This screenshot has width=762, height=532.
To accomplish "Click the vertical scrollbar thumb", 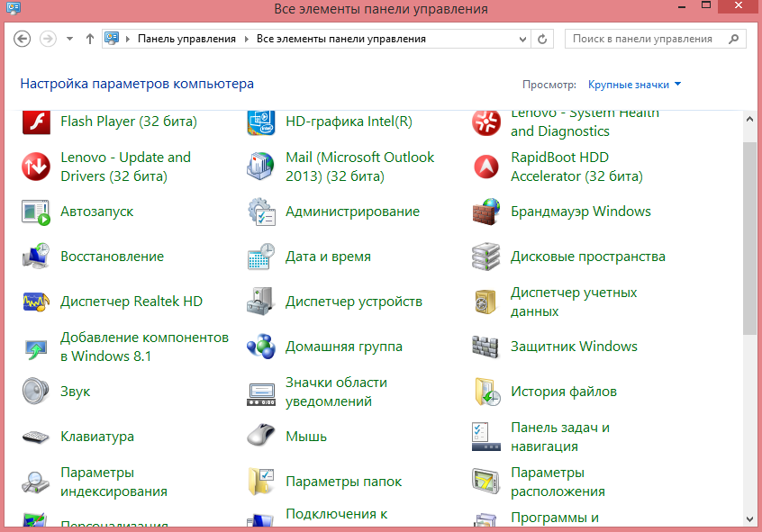I will tap(749, 238).
